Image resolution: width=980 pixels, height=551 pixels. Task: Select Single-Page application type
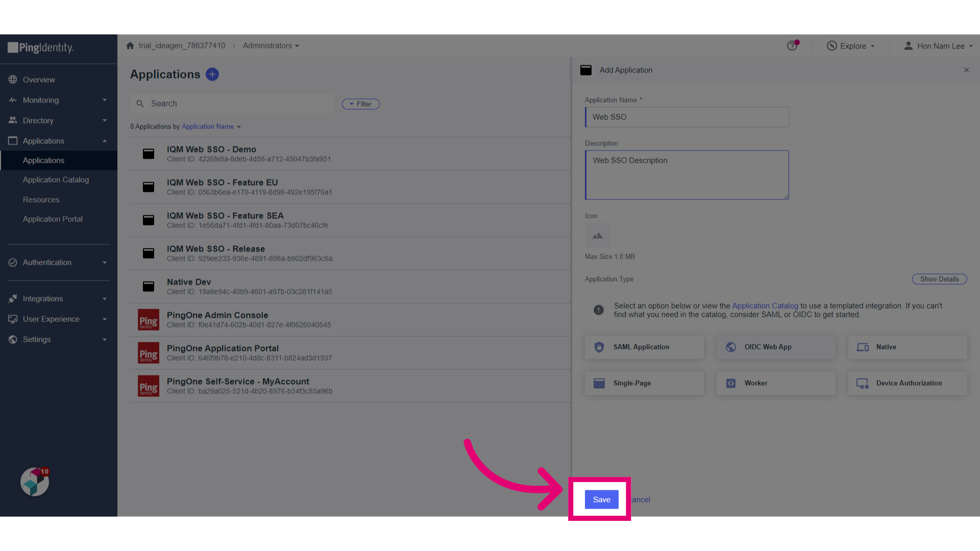[644, 383]
